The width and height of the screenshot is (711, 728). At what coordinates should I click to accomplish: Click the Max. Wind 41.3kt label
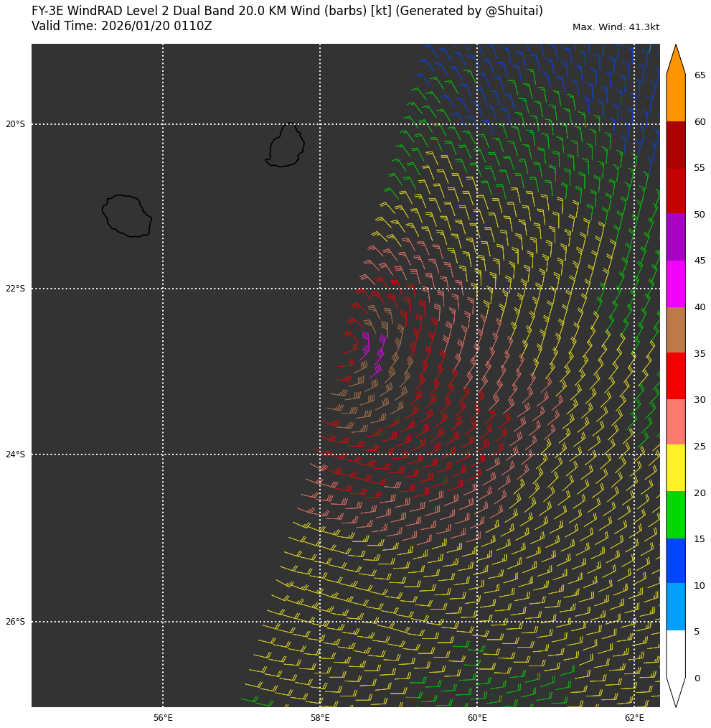(x=615, y=27)
